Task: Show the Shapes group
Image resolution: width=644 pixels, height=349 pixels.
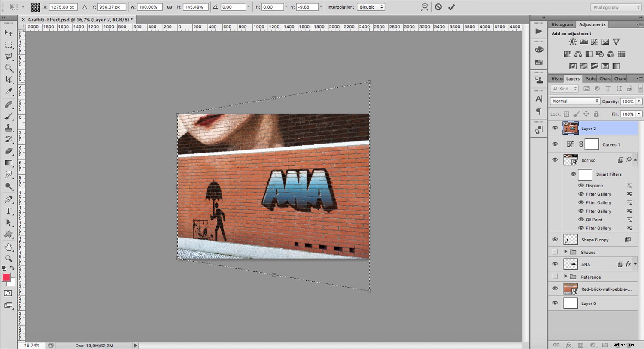Action: tap(555, 252)
